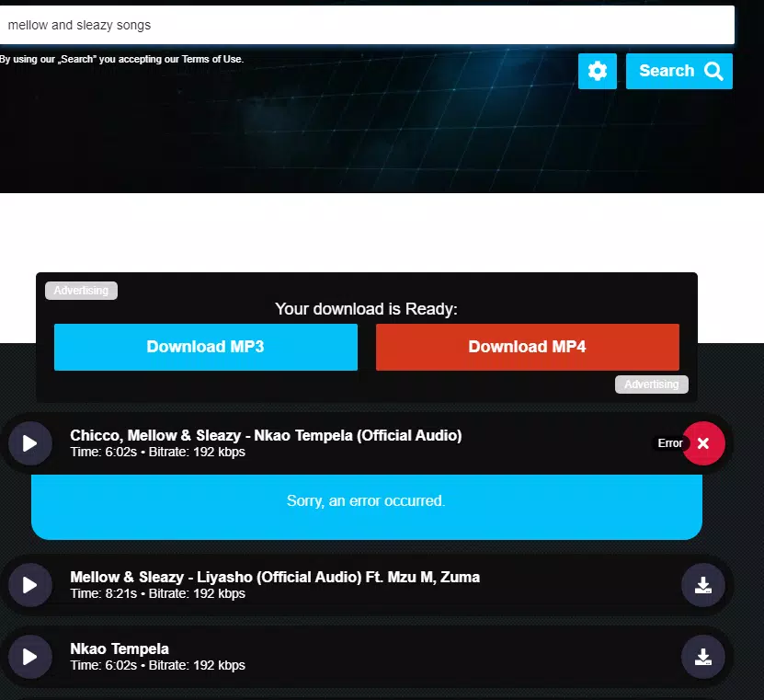Viewport: 764px width, 700px height.
Task: Click the Chicco, Mellow & Sleazy - Nkao Tempela title
Action: [x=266, y=435]
